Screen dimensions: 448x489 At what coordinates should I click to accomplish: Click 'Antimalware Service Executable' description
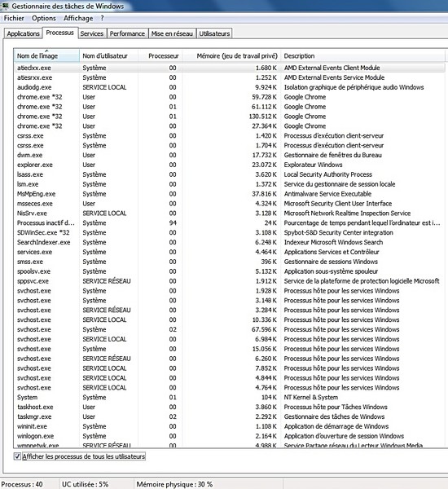pos(327,194)
